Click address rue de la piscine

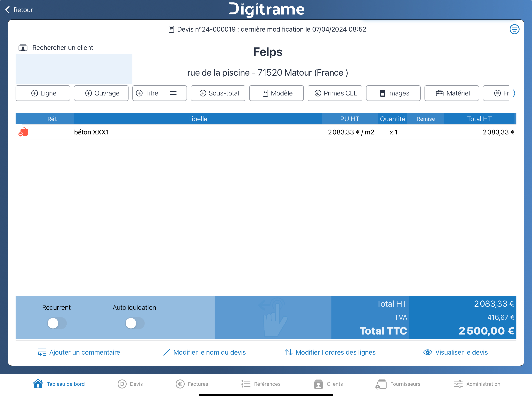click(267, 73)
